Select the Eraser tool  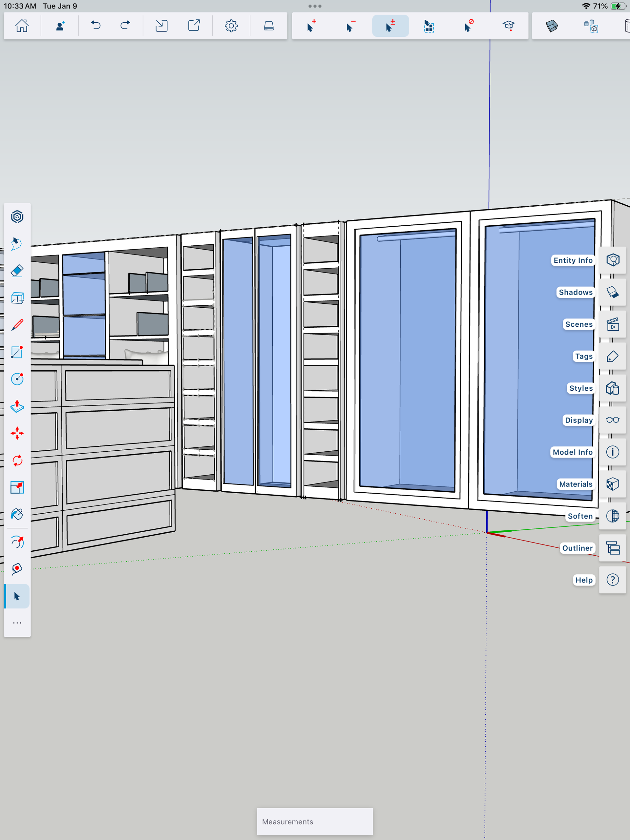[x=17, y=271]
